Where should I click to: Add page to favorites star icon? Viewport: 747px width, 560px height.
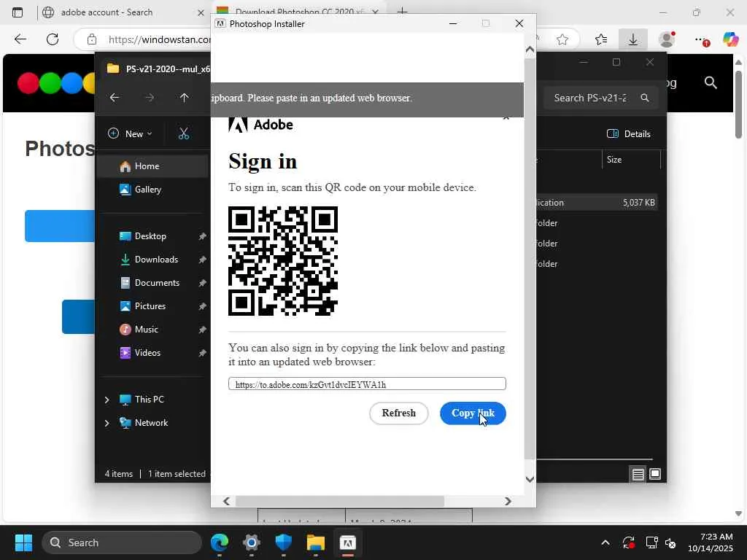(562, 39)
